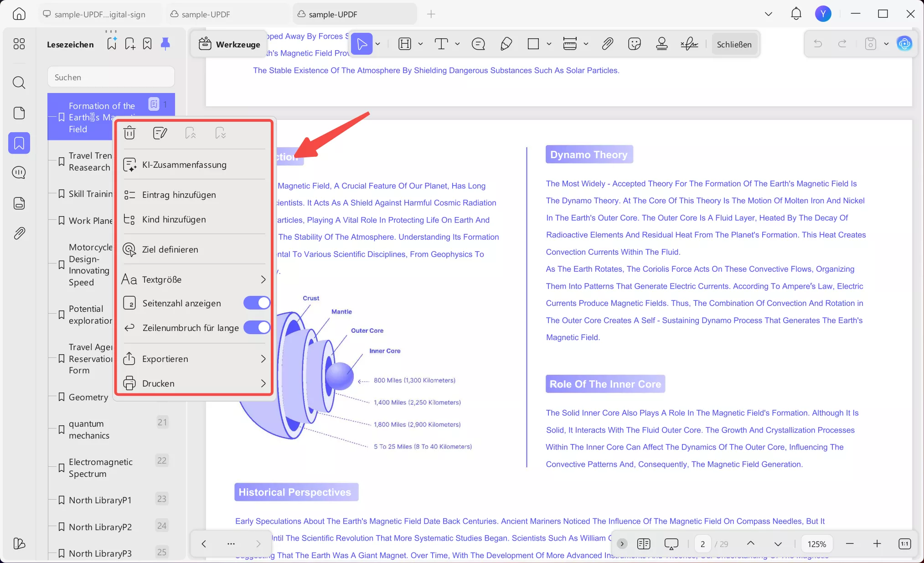Click the rename bookmark pencil icon

(x=160, y=133)
